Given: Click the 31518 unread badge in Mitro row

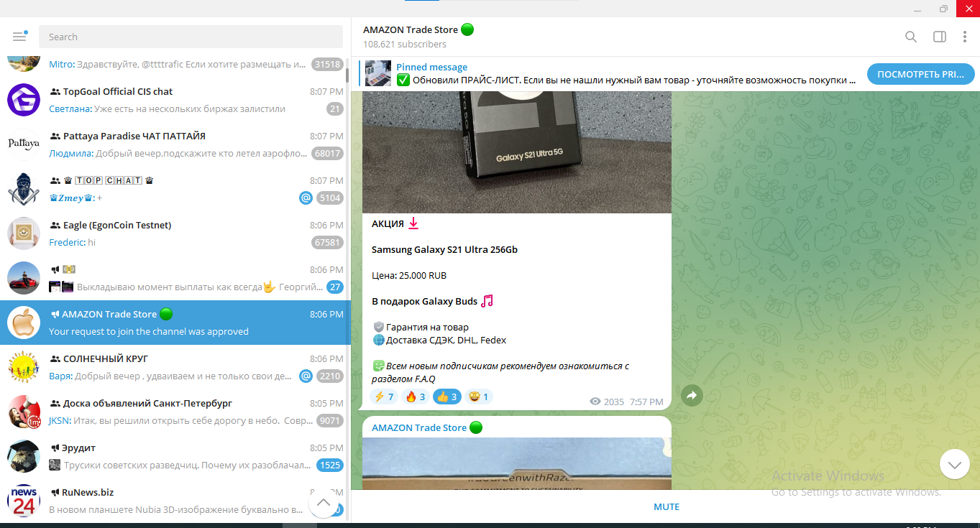Looking at the screenshot, I should coord(327,65).
